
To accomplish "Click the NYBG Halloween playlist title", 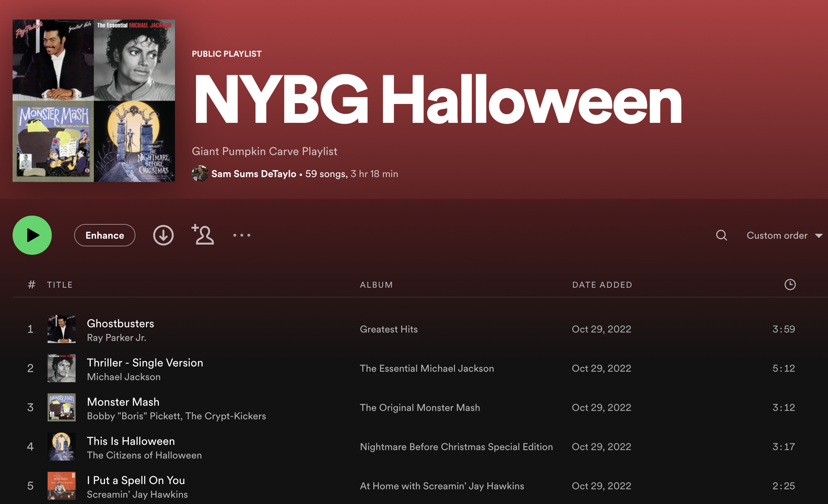I will tap(437, 100).
